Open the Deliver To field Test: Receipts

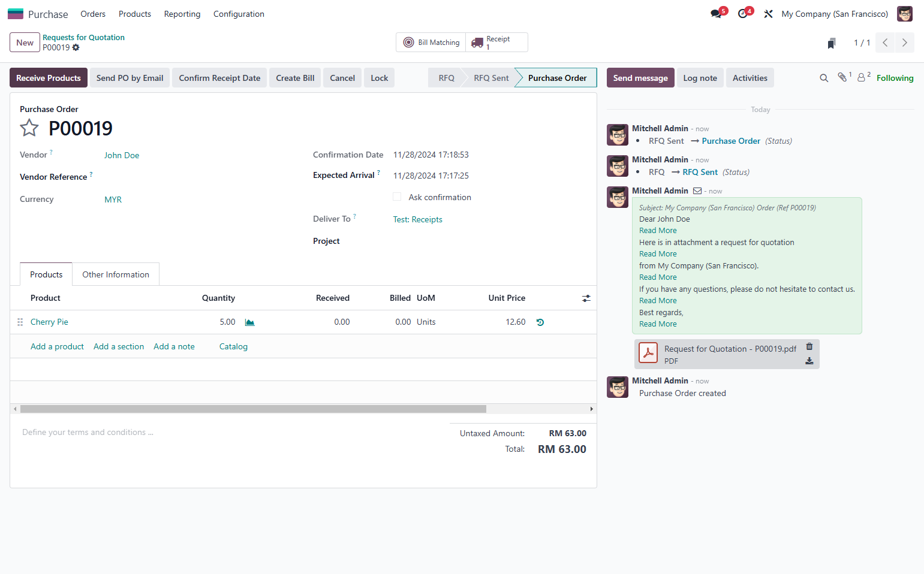click(417, 219)
